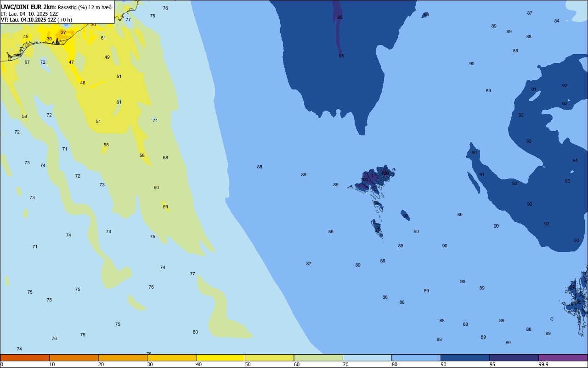Click the humidity value 94 on the map
The height and width of the screenshot is (368, 588).
[x=575, y=161]
